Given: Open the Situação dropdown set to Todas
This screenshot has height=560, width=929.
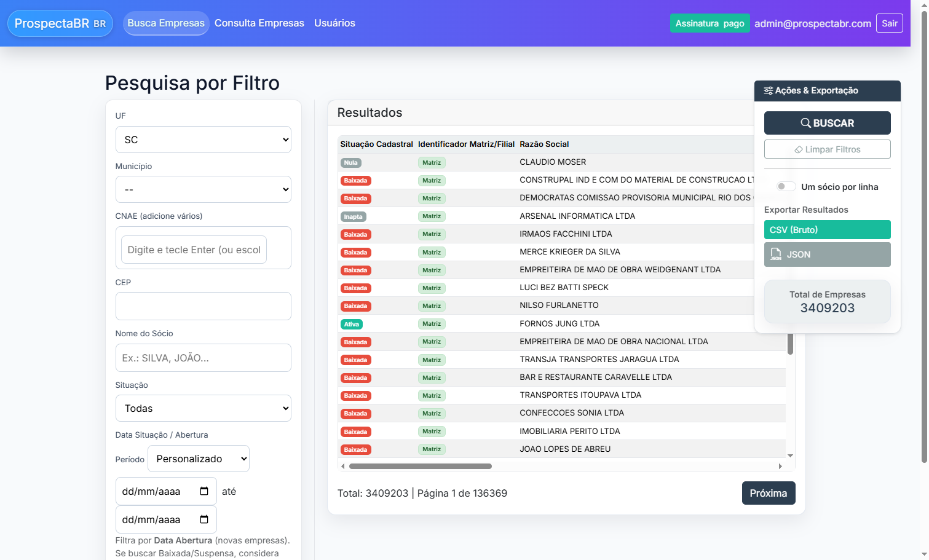Looking at the screenshot, I should pos(203,408).
